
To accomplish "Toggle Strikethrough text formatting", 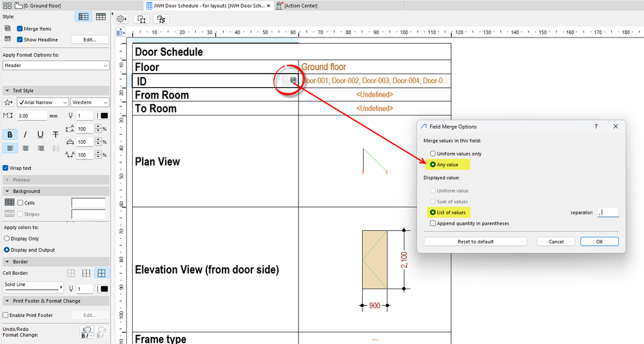I will (x=55, y=135).
